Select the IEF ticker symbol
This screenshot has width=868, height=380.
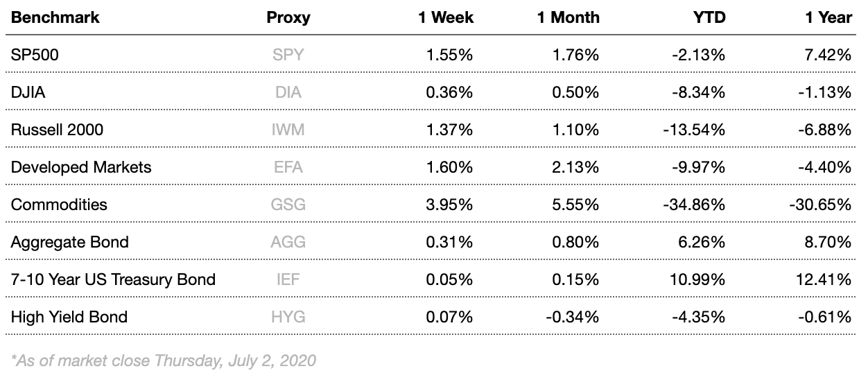pyautogui.click(x=288, y=279)
